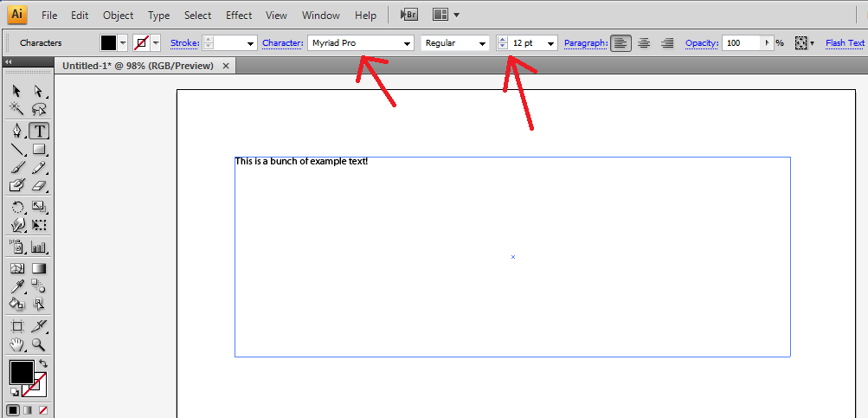
Task: Select the Rectangle tool
Action: coord(39,150)
